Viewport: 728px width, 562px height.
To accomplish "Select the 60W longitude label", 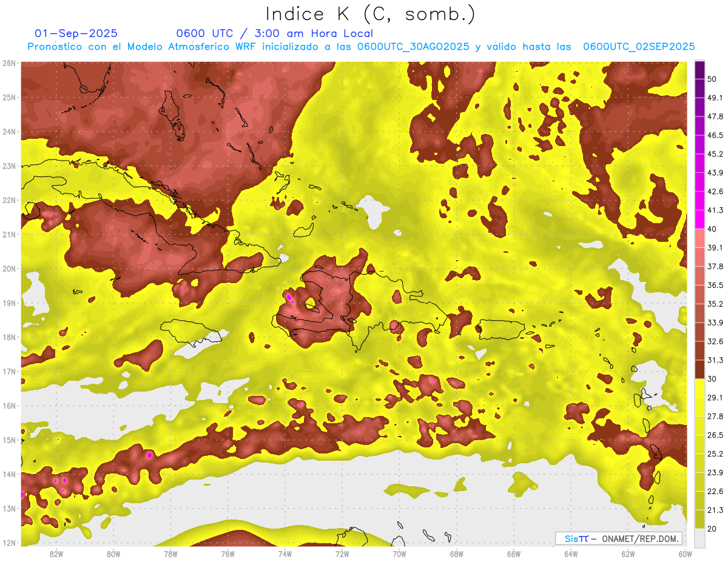I will [x=686, y=554].
